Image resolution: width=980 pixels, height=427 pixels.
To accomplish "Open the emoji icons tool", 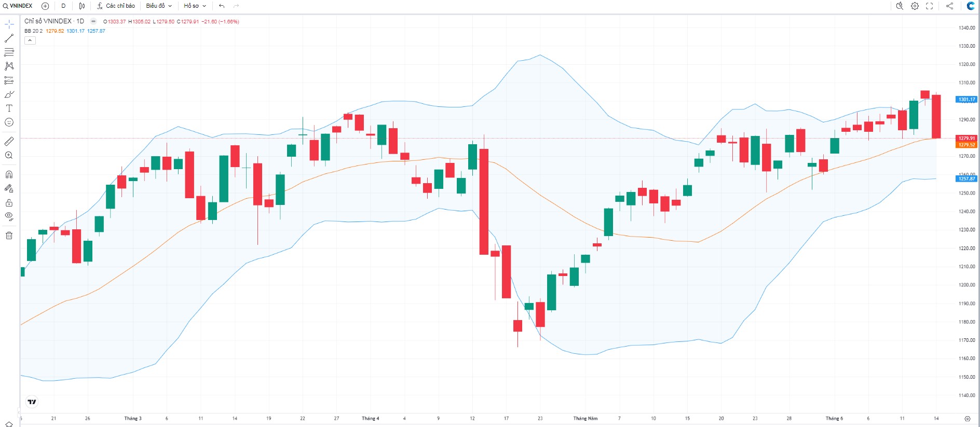I will (x=9, y=122).
